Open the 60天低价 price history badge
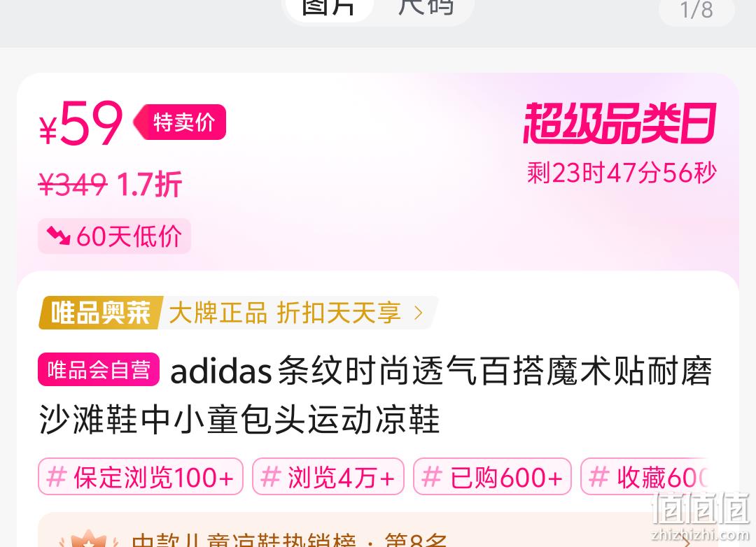 click(x=114, y=236)
